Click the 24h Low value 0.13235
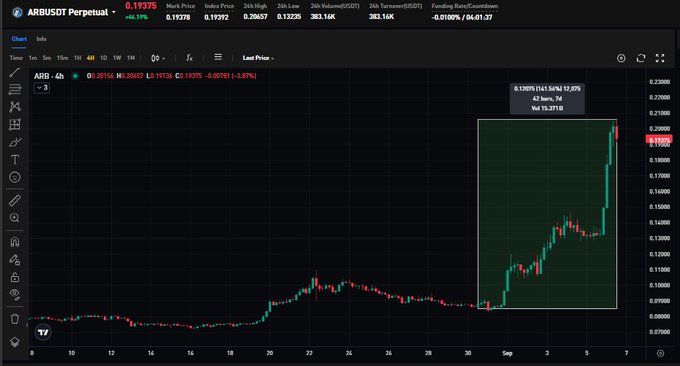Screen dimensions: 680x366 (289, 16)
